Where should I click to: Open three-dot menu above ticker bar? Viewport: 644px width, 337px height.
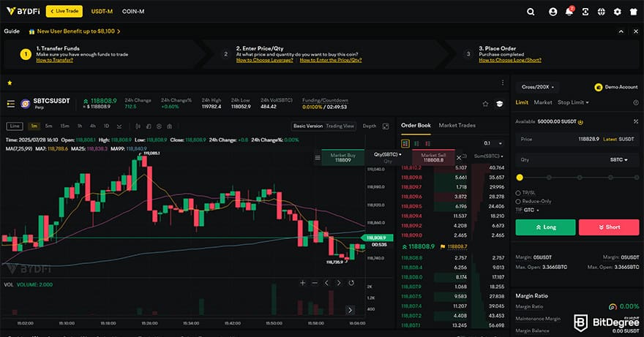[x=502, y=83]
